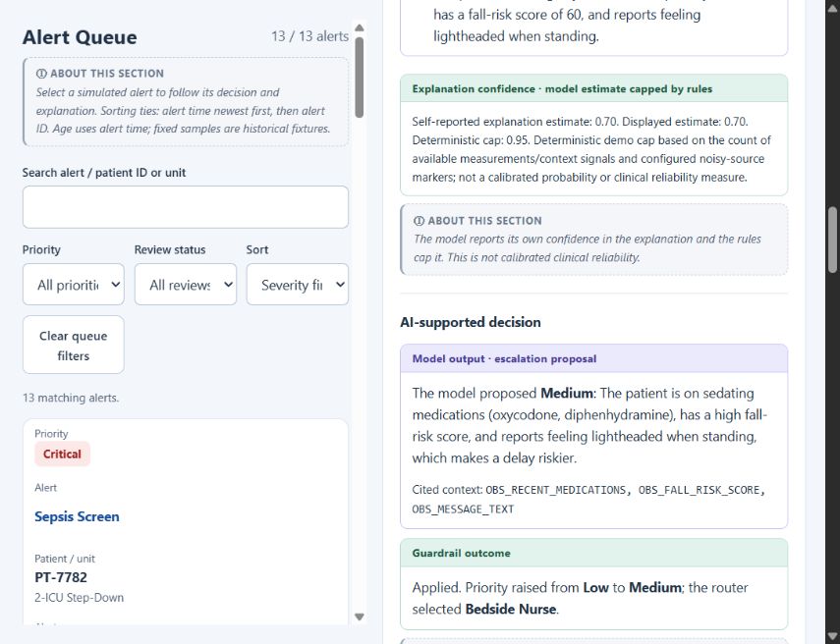This screenshot has width=840, height=644.
Task: Open the Review status dropdown
Action: [x=186, y=285]
